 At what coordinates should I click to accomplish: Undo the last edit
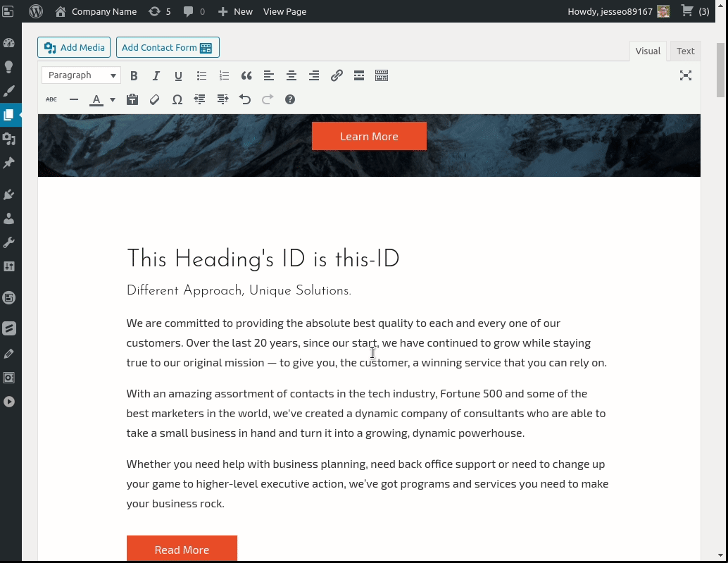[245, 99]
